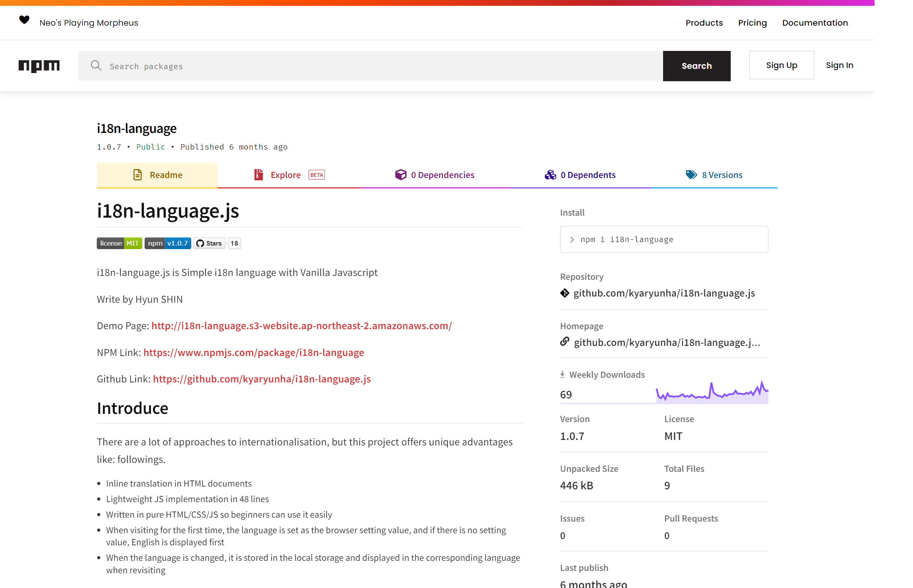This screenshot has width=913, height=588.
Task: Click the homepage chain link icon
Action: 565,342
